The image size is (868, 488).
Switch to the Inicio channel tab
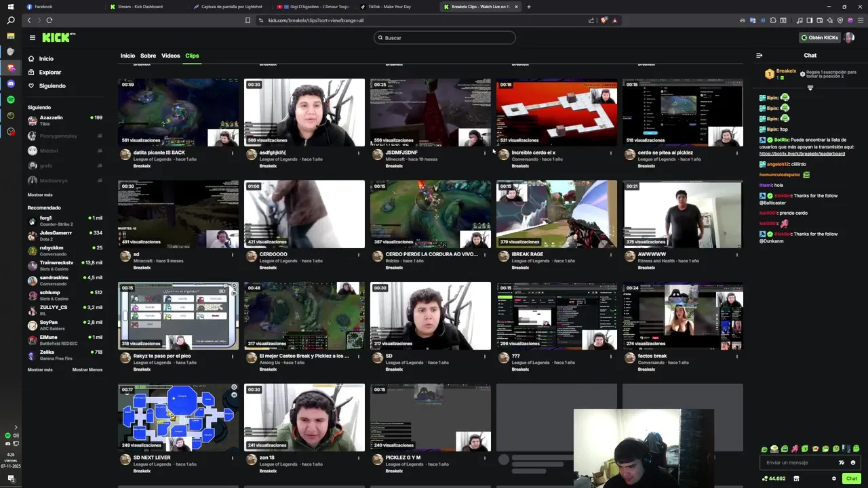tap(127, 56)
